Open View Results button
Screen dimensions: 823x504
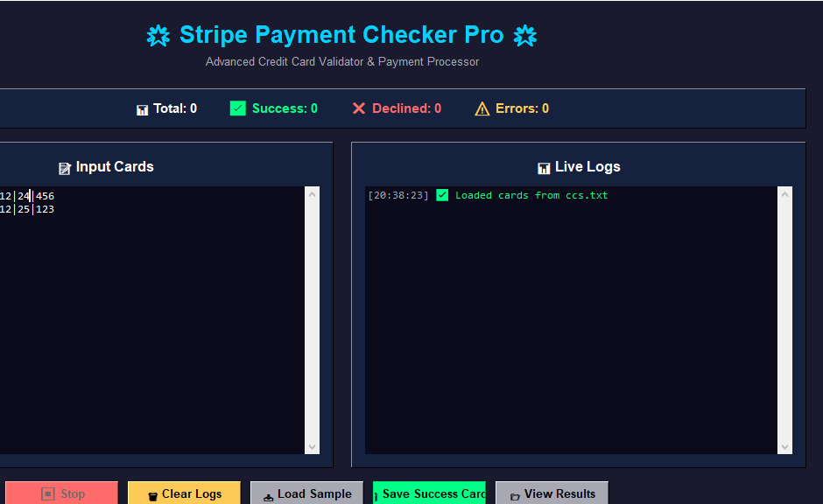[x=552, y=493]
